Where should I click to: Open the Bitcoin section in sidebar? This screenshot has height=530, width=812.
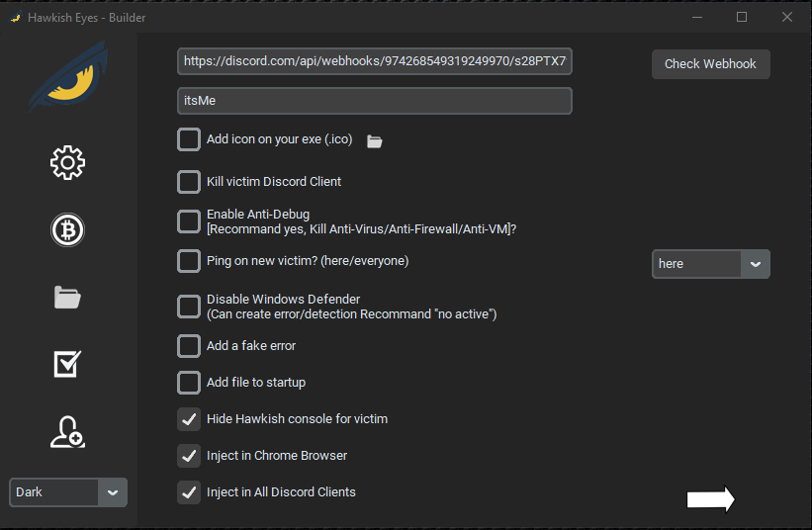tap(67, 229)
